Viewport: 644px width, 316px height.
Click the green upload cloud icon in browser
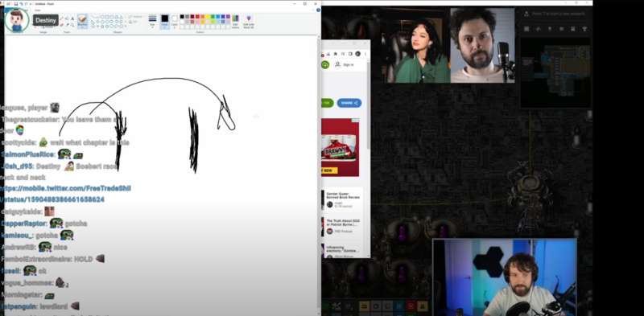325,64
